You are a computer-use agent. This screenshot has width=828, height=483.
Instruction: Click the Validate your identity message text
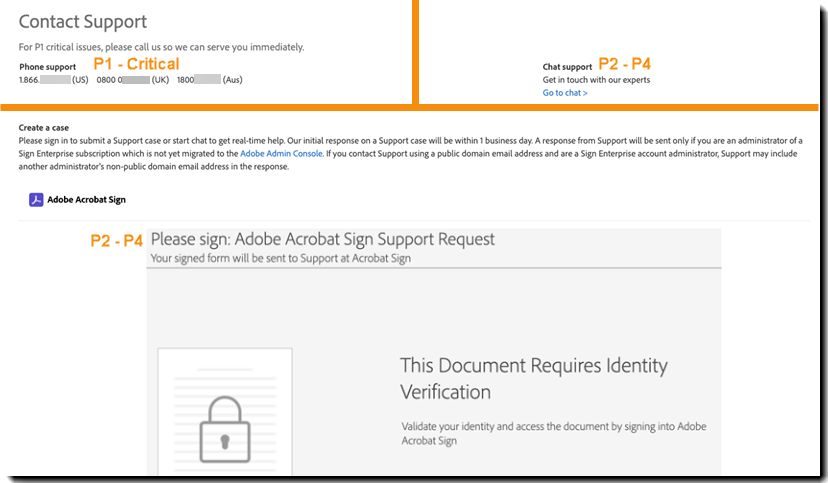tap(553, 433)
